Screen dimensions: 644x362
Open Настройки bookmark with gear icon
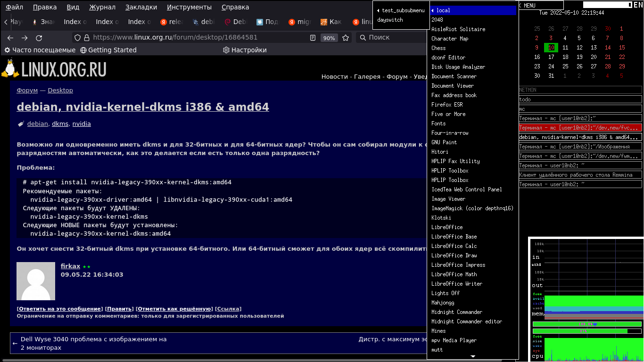245,50
